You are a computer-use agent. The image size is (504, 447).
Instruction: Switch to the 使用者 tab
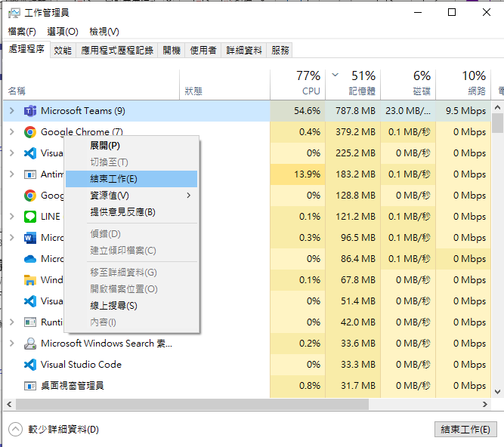click(203, 51)
